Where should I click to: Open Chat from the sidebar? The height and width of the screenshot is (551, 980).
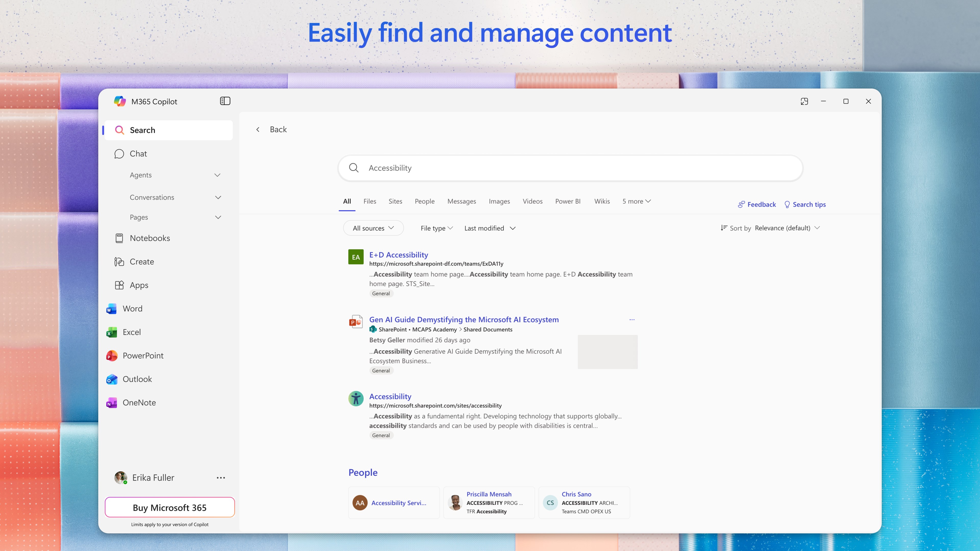138,154
